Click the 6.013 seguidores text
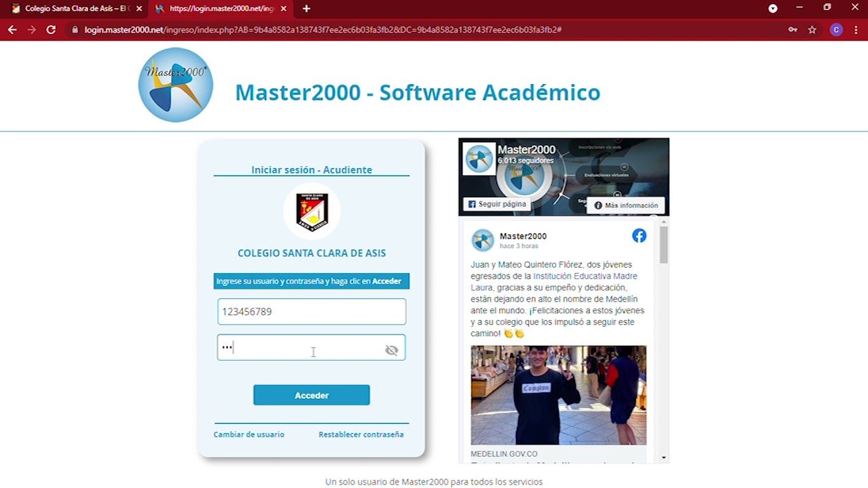The width and height of the screenshot is (868, 488). [526, 161]
